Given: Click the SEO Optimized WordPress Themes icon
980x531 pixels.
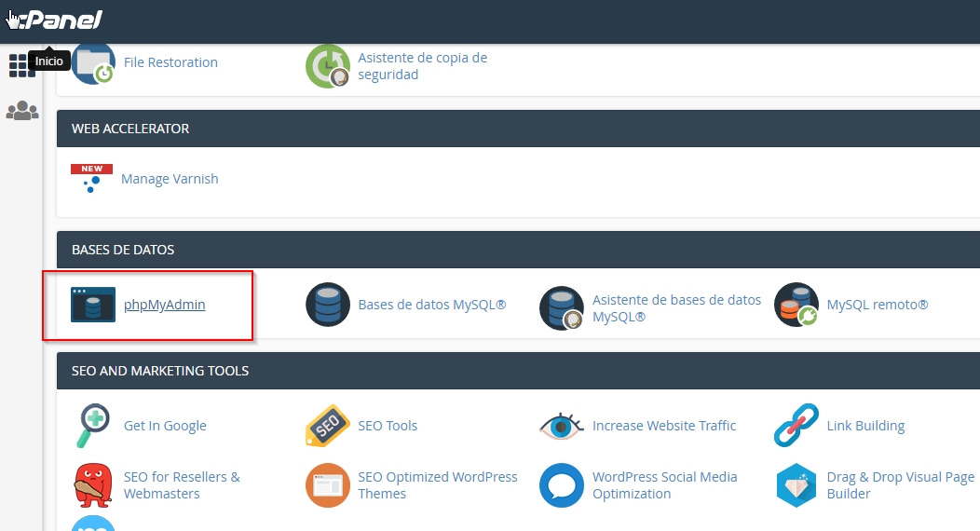Looking at the screenshot, I should point(328,485).
